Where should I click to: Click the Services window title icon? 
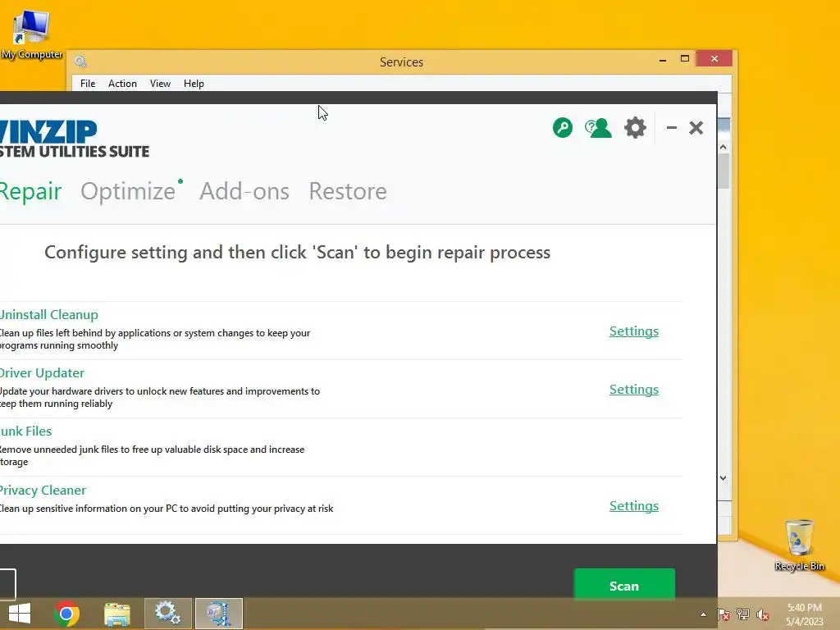tap(80, 61)
